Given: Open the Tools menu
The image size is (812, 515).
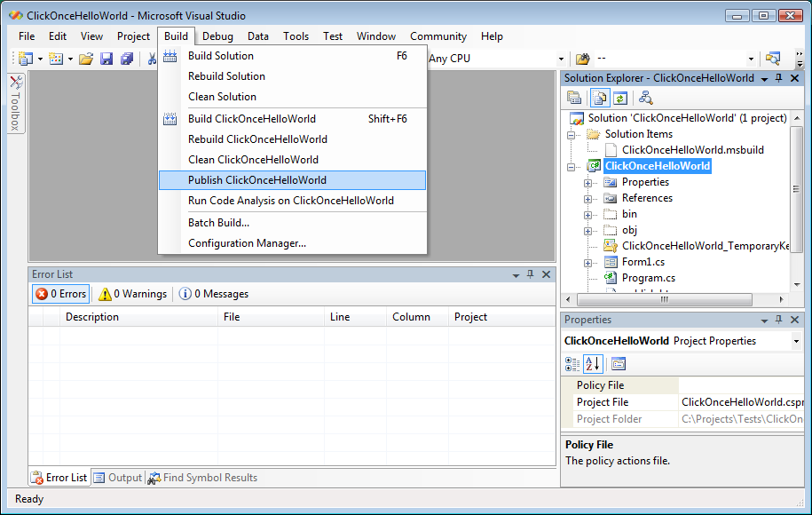Looking at the screenshot, I should click(296, 36).
